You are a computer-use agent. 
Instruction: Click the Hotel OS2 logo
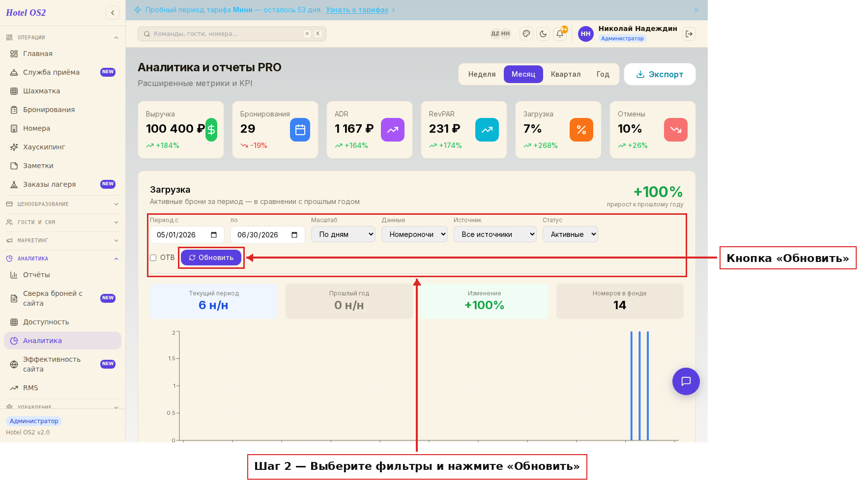tap(26, 13)
